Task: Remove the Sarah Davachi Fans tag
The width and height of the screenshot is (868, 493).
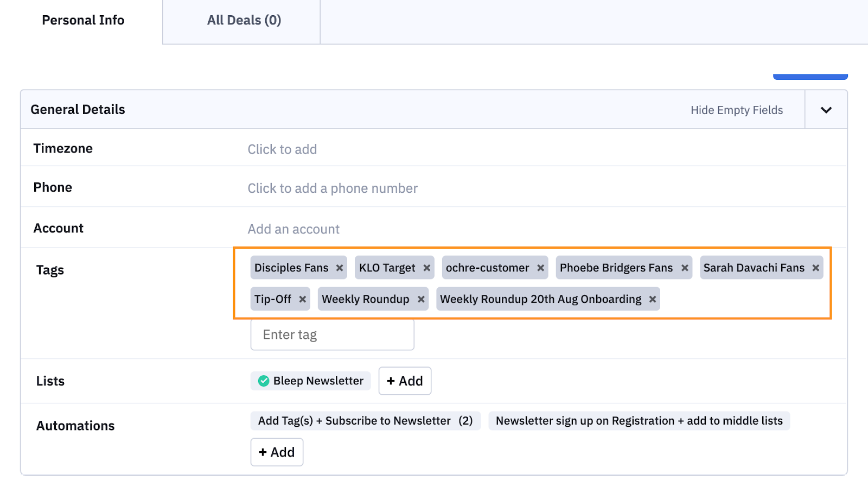Action: click(x=815, y=268)
